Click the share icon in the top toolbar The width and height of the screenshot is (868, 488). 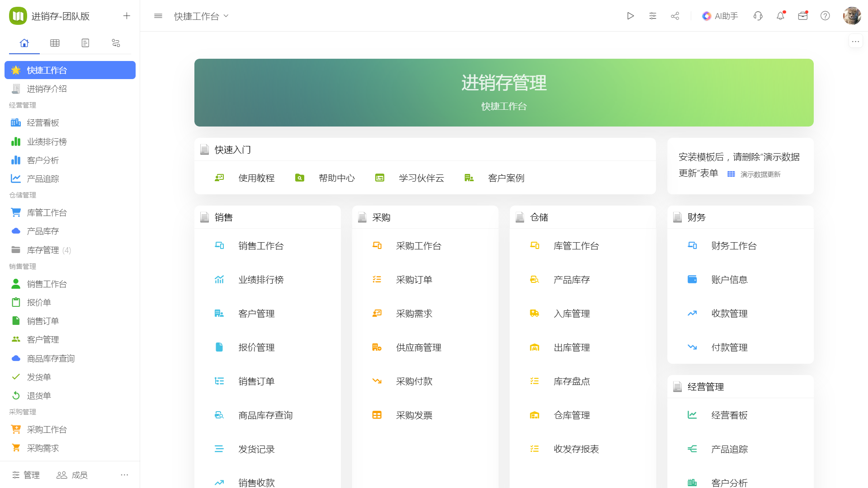pyautogui.click(x=675, y=15)
